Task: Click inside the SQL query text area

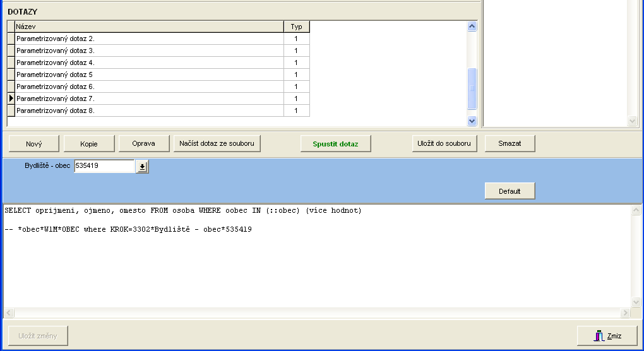Action: click(316, 265)
